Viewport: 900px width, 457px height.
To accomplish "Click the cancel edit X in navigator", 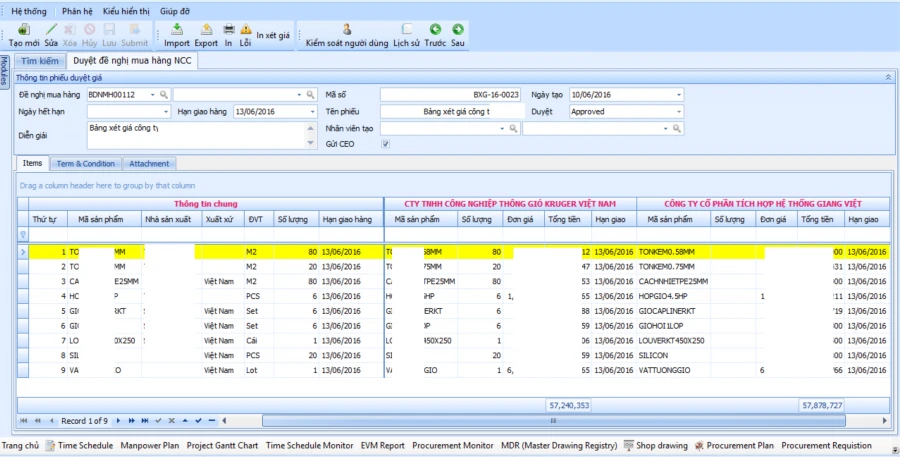I will pos(172,421).
